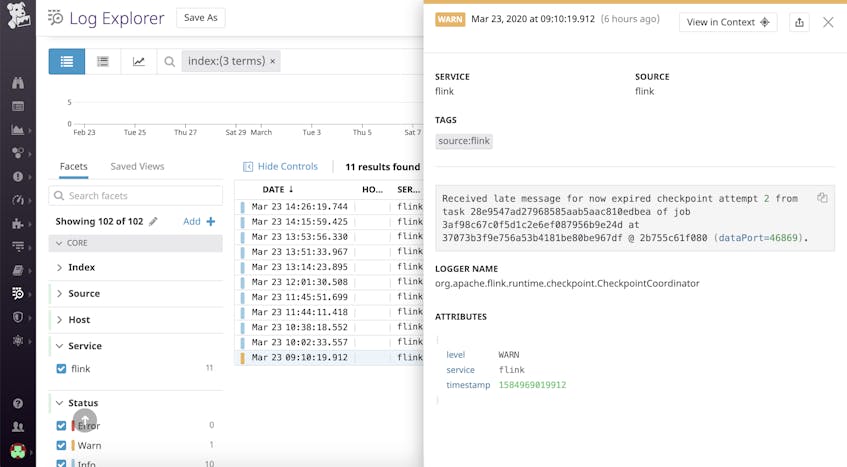
Task: Open the Dashboards icon in sidebar
Action: pyautogui.click(x=18, y=106)
